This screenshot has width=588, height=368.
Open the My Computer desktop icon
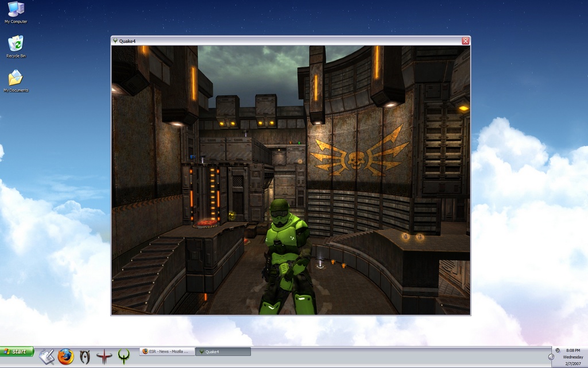click(x=16, y=10)
